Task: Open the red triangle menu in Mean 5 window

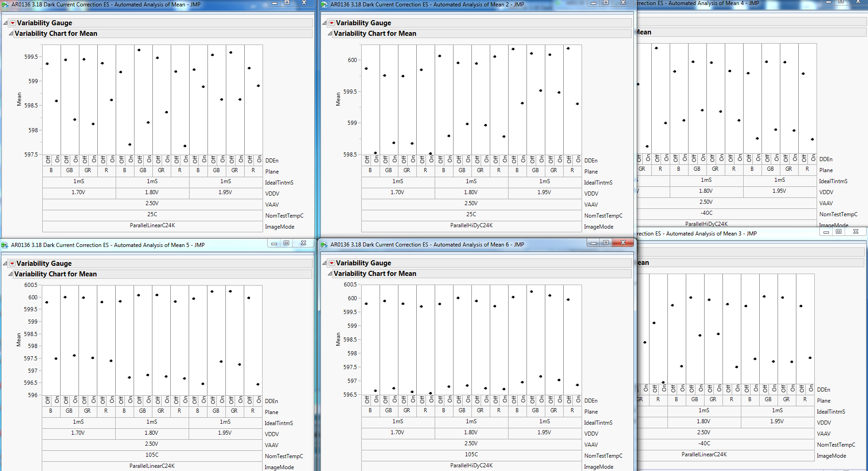Action: tap(12, 263)
